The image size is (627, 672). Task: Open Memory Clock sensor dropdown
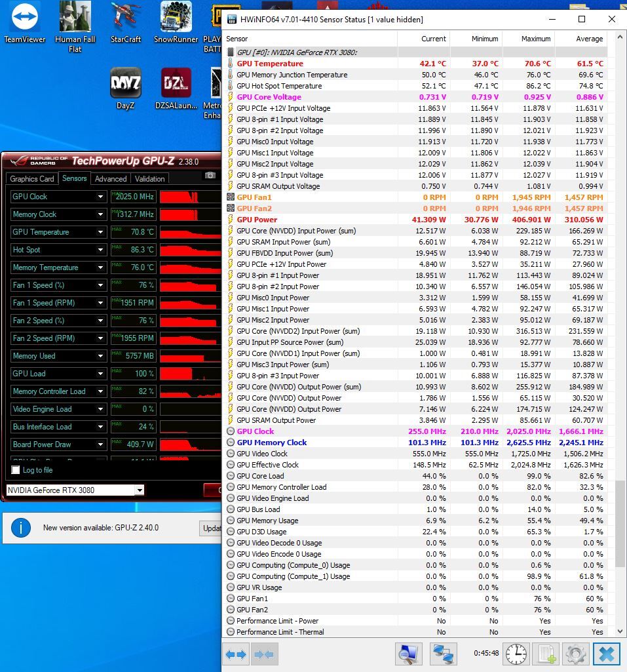pos(101,214)
